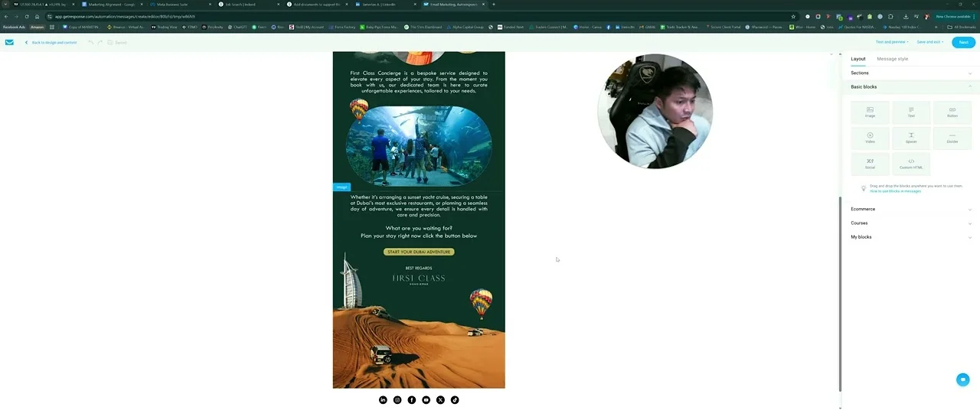Switch to the LinkedIn browser tab
Viewport: 980px width, 410px height.
[x=384, y=5]
